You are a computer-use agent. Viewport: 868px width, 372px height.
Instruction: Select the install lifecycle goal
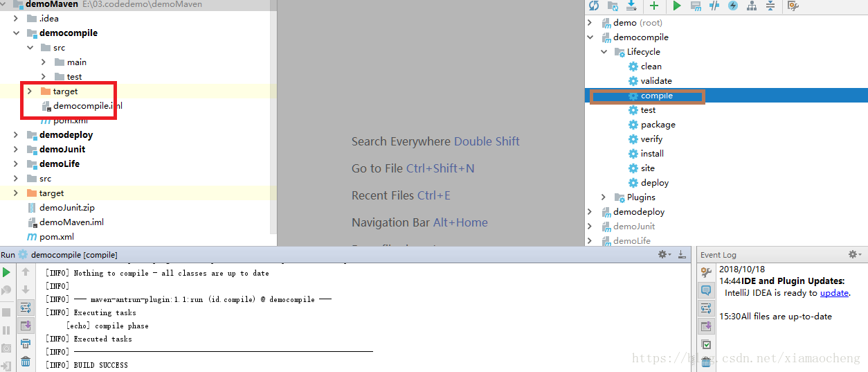pos(646,154)
